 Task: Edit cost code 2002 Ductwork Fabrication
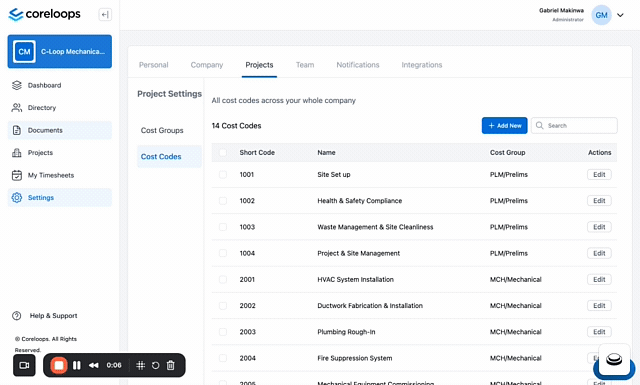tap(599, 305)
